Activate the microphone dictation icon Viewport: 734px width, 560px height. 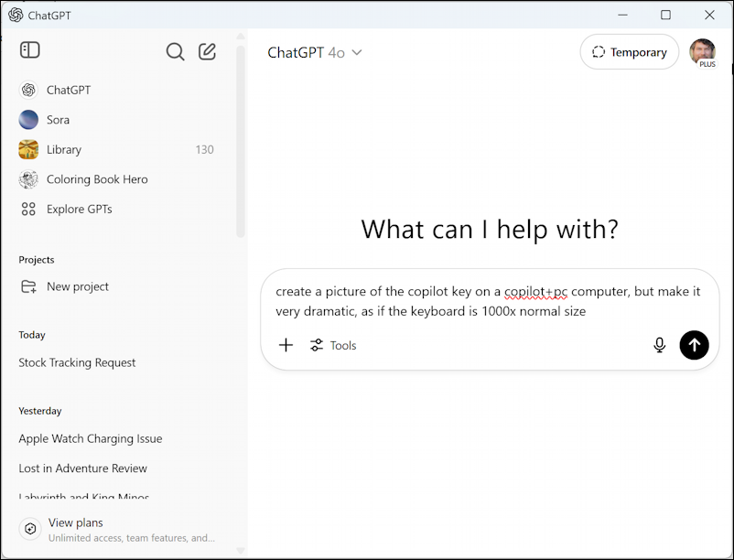659,345
